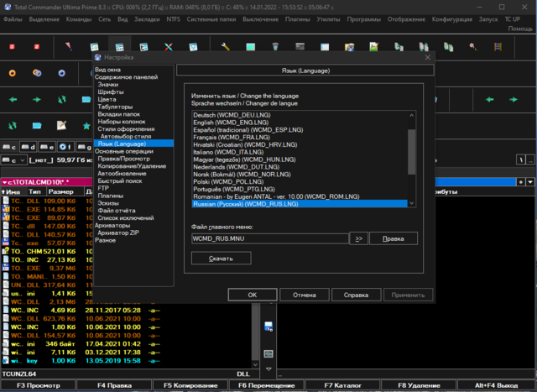Open the Команды menu
537x392 pixels.
(x=79, y=19)
